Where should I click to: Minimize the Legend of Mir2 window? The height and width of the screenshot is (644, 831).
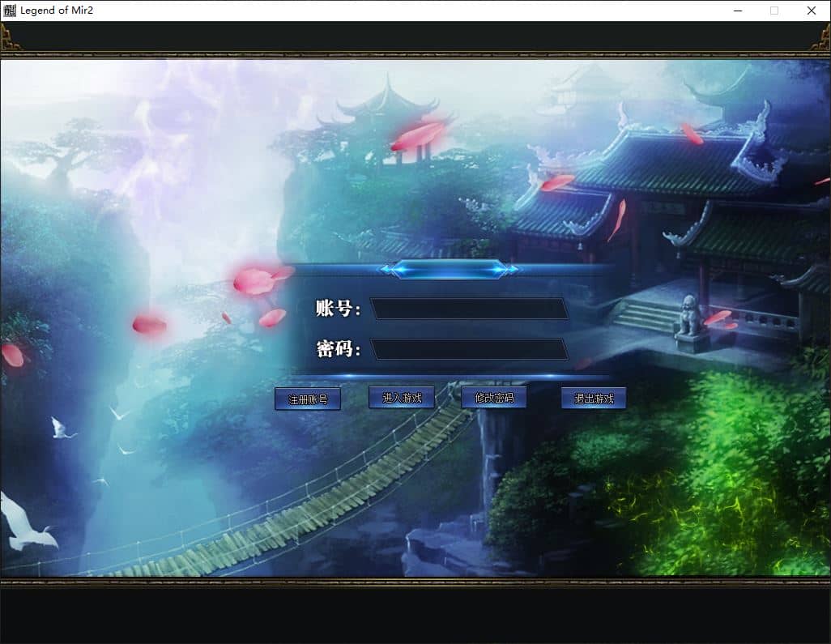point(738,11)
